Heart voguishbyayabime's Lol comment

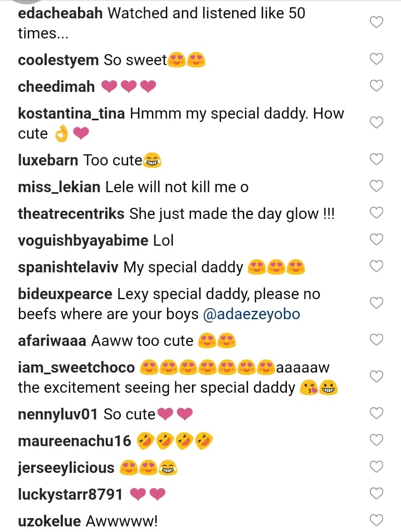click(377, 240)
